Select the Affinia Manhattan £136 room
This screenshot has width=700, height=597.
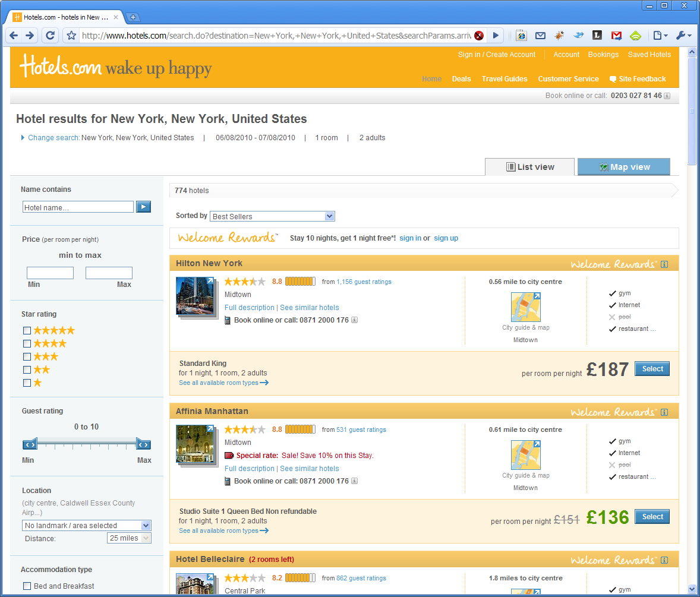(x=652, y=517)
